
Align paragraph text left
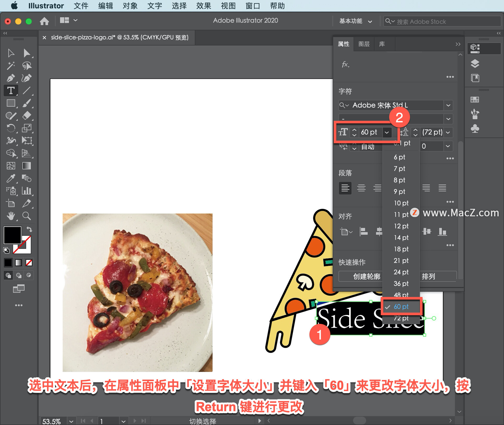[x=345, y=188]
